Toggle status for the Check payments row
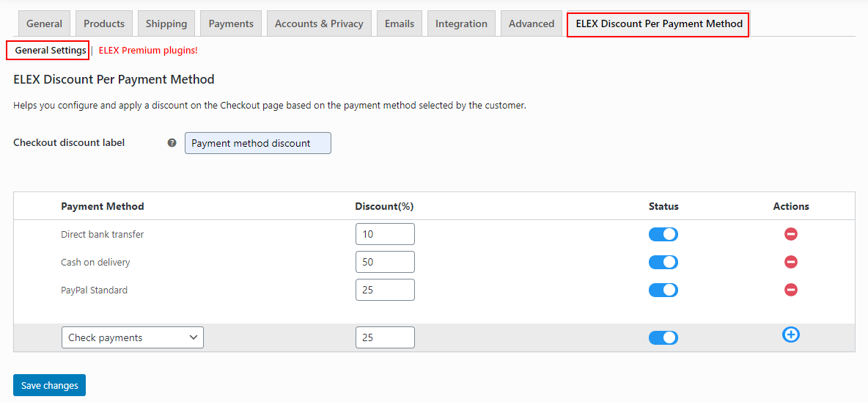 pos(663,337)
